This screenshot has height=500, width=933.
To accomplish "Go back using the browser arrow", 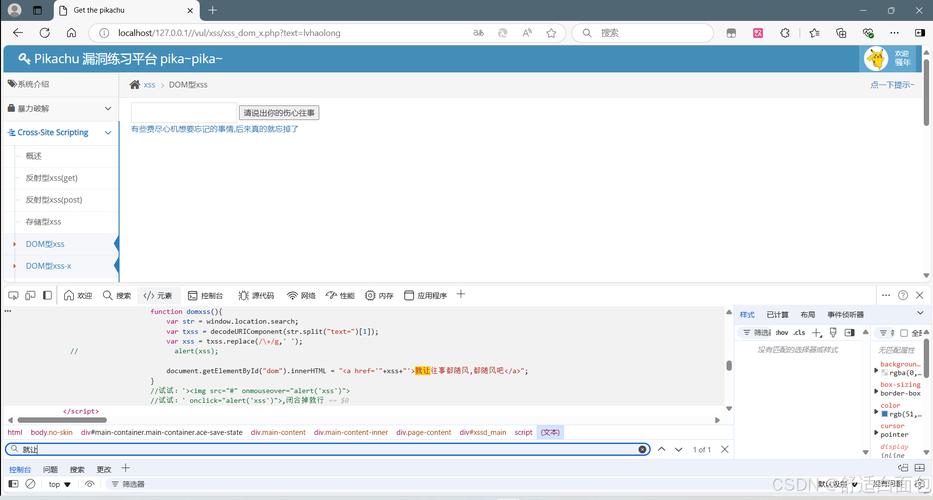I will click(x=18, y=33).
